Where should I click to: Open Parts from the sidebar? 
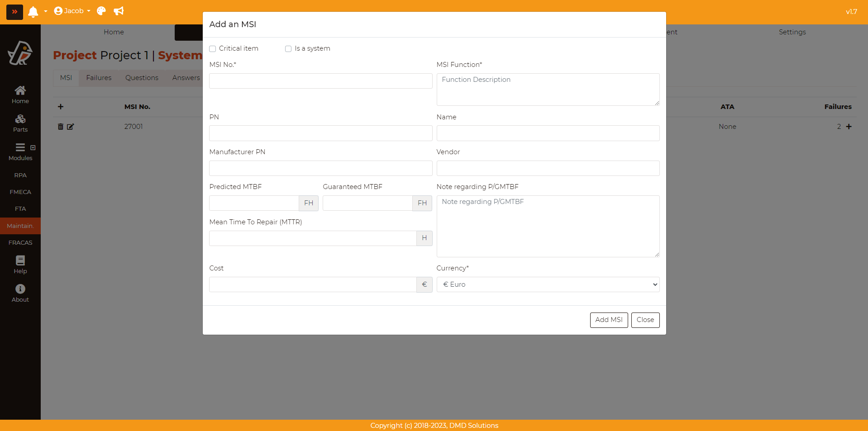(x=20, y=123)
